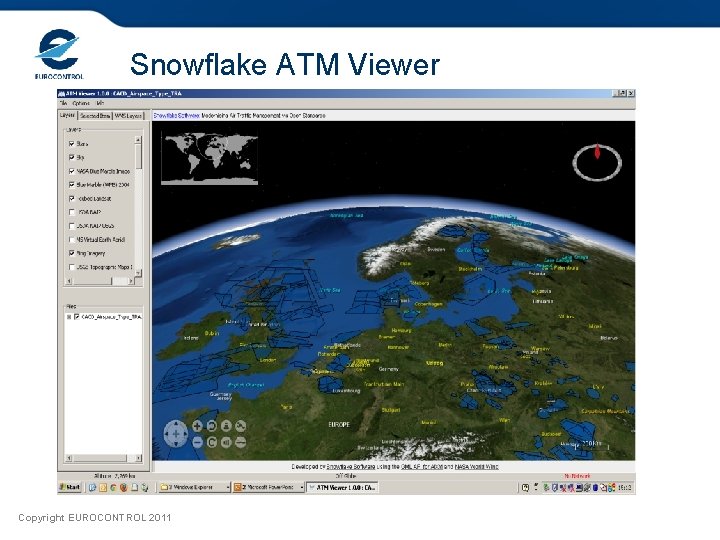Click the world overview map thumbnail
The height and width of the screenshot is (540, 720).
(x=209, y=158)
